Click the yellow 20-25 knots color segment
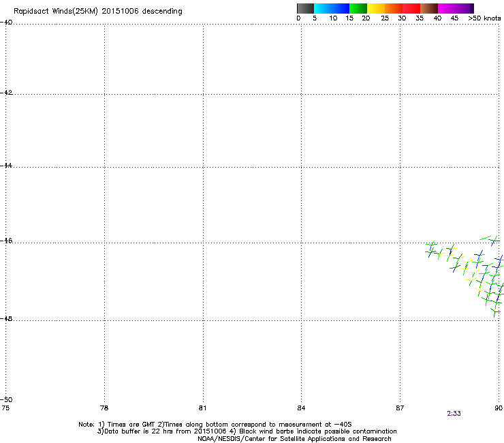The height and width of the screenshot is (443, 504). (376, 8)
